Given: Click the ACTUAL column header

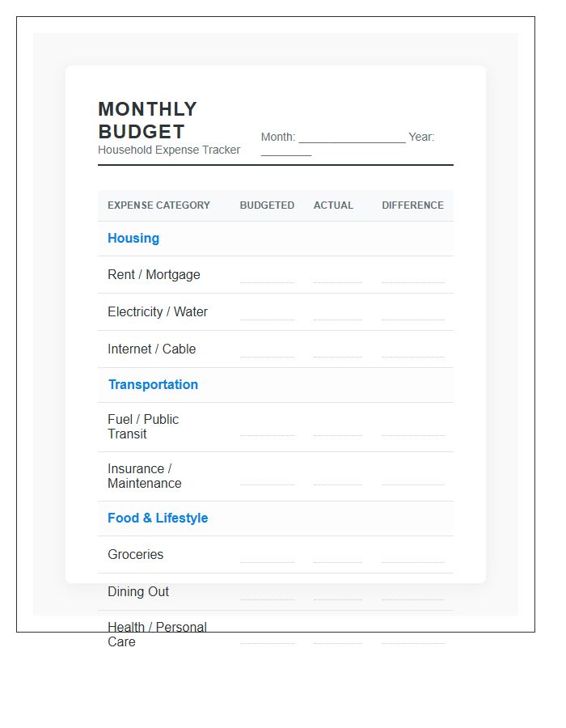Looking at the screenshot, I should point(333,205).
